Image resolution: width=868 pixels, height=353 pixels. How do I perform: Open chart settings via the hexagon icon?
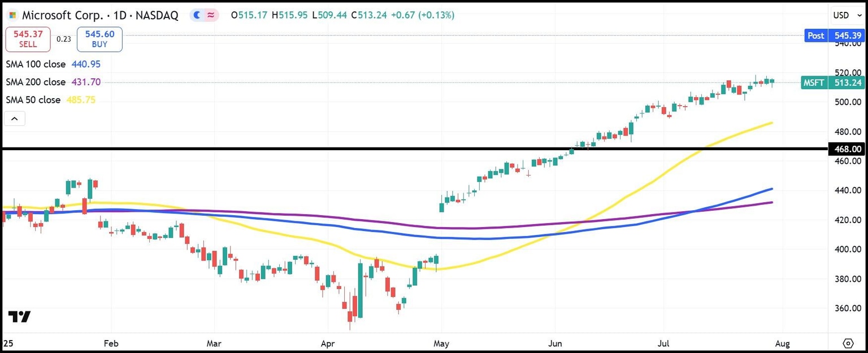pyautogui.click(x=848, y=343)
